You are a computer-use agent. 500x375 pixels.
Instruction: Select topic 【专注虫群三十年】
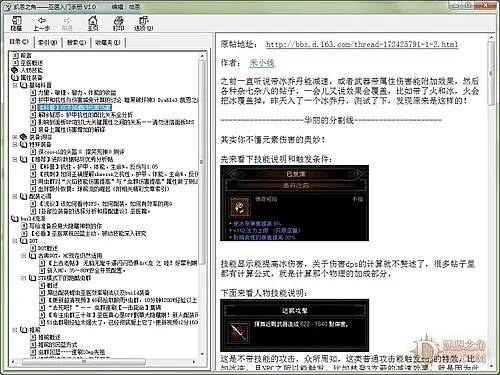pos(122,315)
